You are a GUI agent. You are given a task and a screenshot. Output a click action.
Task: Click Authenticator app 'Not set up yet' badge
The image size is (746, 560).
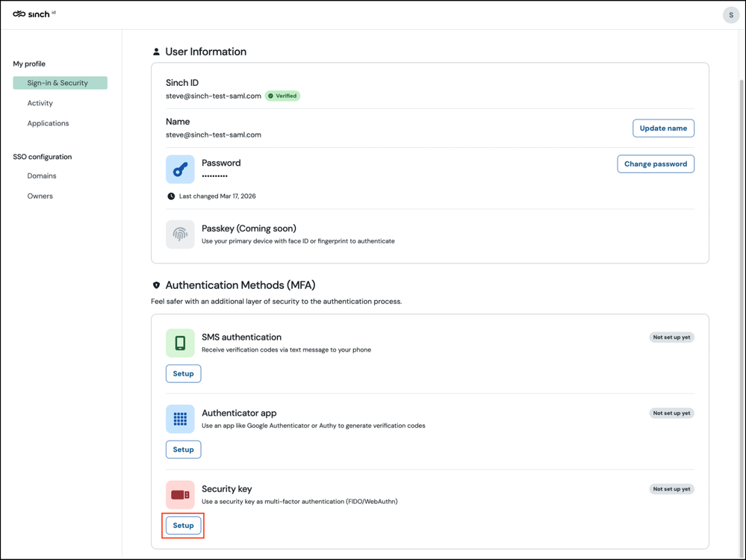coord(671,413)
